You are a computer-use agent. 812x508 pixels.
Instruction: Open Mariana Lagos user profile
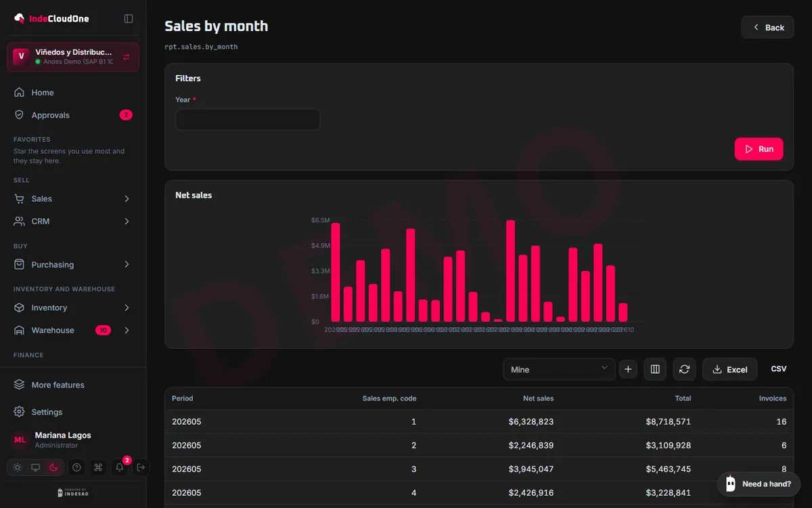click(x=73, y=440)
